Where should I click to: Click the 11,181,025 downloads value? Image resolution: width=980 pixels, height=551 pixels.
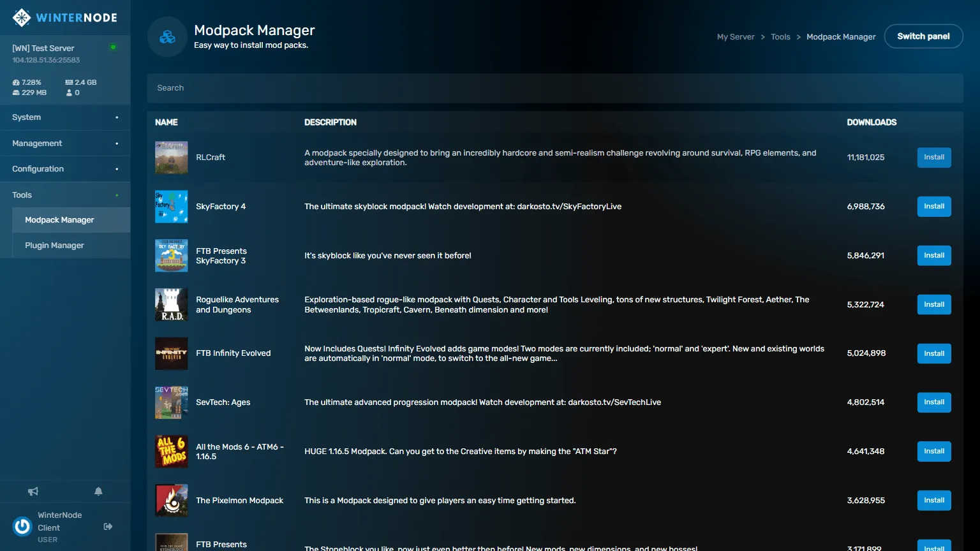point(866,158)
